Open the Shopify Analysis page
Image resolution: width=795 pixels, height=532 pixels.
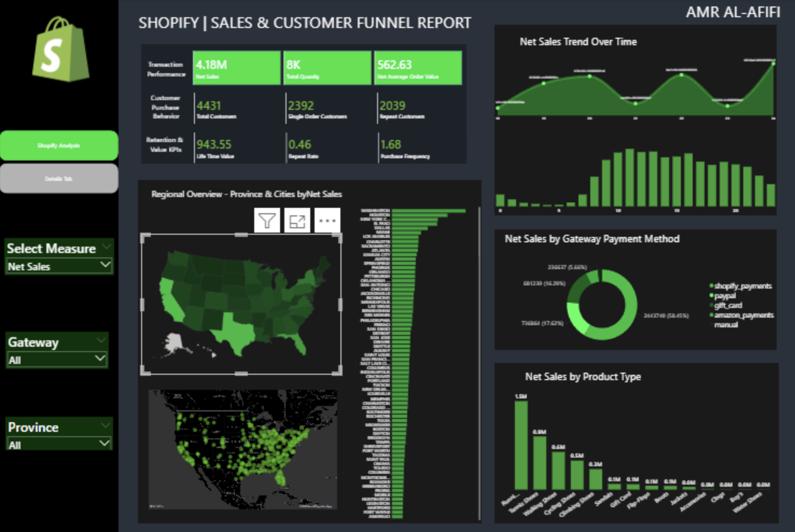click(x=59, y=145)
